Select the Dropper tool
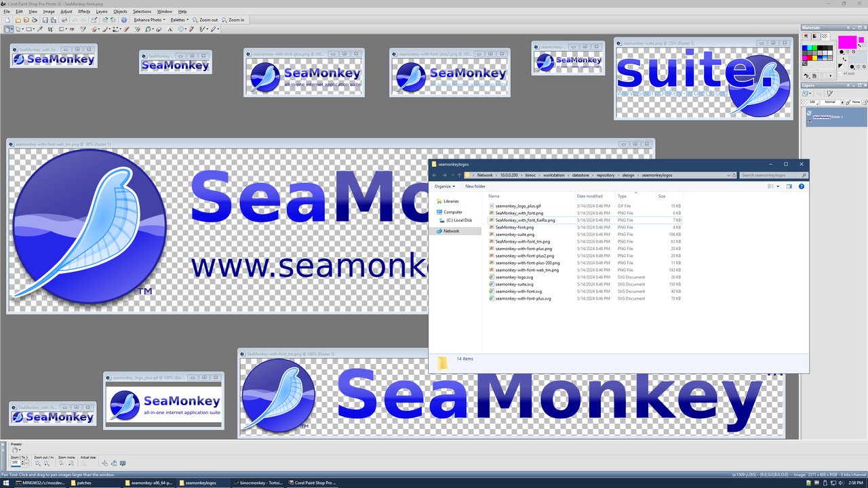868x488 pixels. click(40, 29)
